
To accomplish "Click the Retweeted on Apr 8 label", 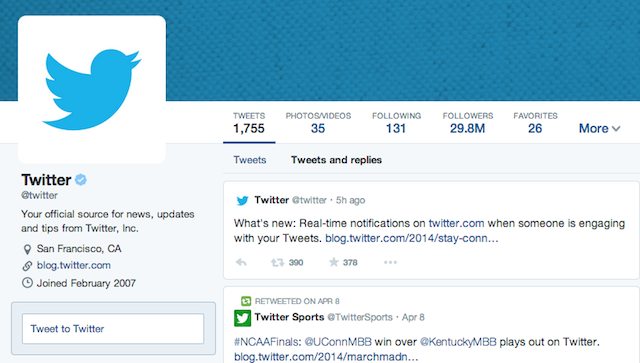I will (297, 301).
